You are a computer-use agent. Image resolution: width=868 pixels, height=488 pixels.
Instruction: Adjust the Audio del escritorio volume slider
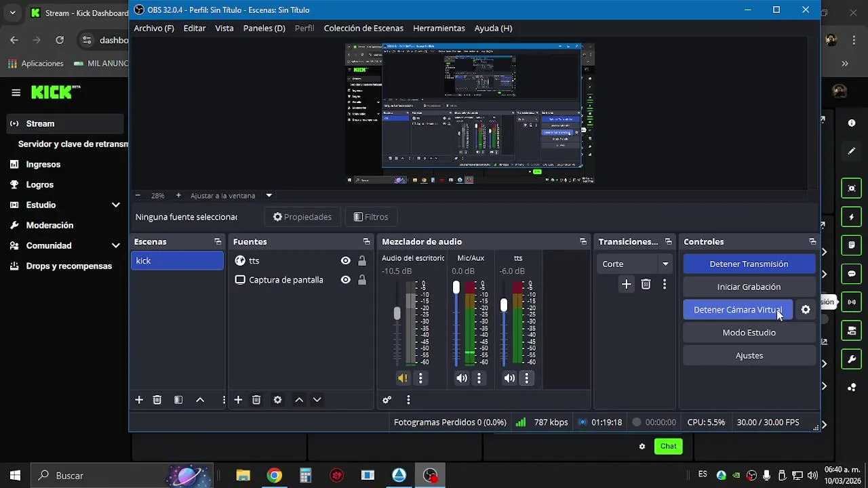tap(397, 313)
